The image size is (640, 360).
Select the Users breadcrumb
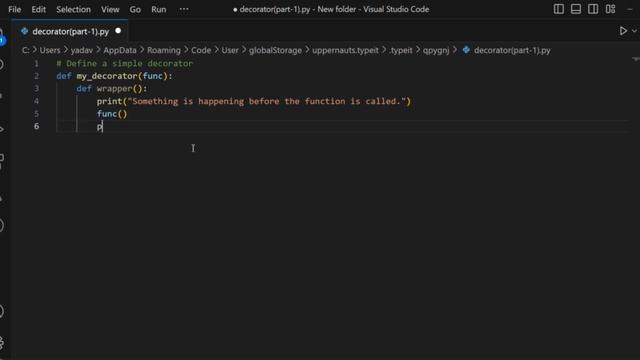(x=50, y=50)
